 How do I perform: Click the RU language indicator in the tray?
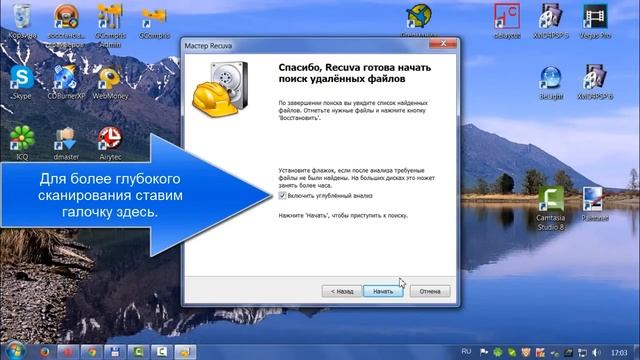click(x=466, y=351)
